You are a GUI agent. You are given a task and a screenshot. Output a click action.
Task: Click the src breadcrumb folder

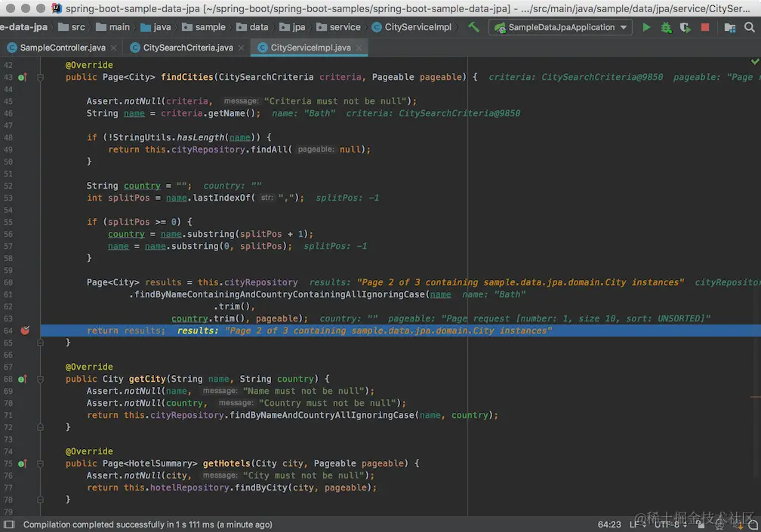click(x=71, y=27)
